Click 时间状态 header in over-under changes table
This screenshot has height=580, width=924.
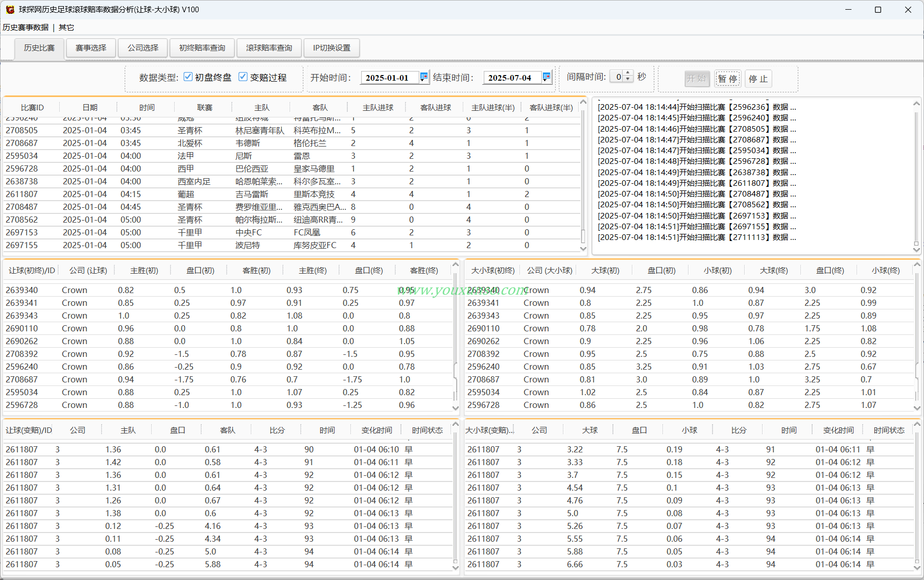(x=889, y=430)
